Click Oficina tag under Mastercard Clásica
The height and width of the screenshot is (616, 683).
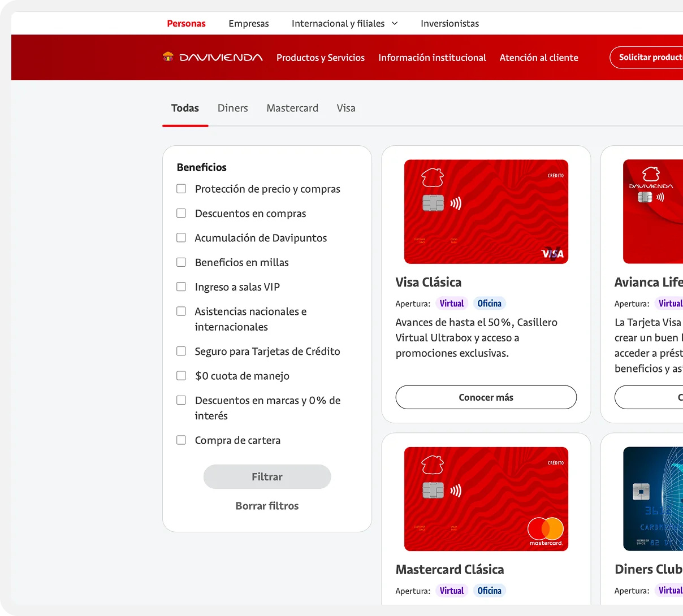[489, 591]
